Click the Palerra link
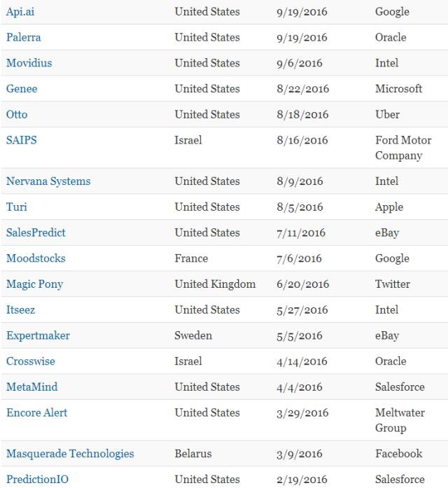The height and width of the screenshot is (488, 448). (x=24, y=37)
